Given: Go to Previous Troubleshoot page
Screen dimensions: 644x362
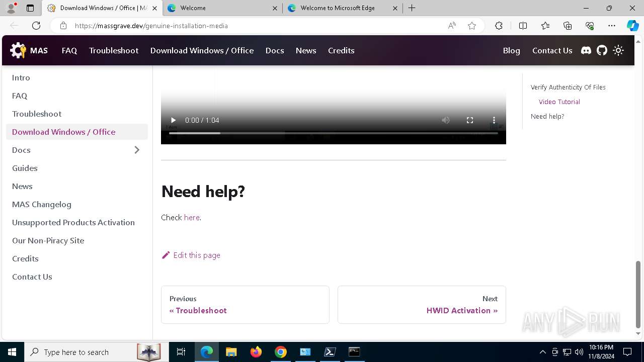Looking at the screenshot, I should [x=245, y=305].
